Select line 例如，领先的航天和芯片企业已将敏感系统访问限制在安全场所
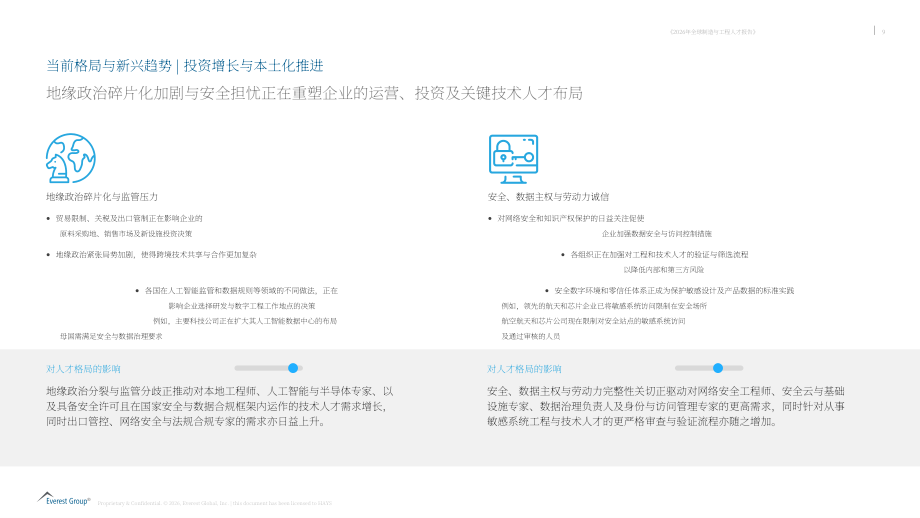920x518 pixels. [x=604, y=306]
